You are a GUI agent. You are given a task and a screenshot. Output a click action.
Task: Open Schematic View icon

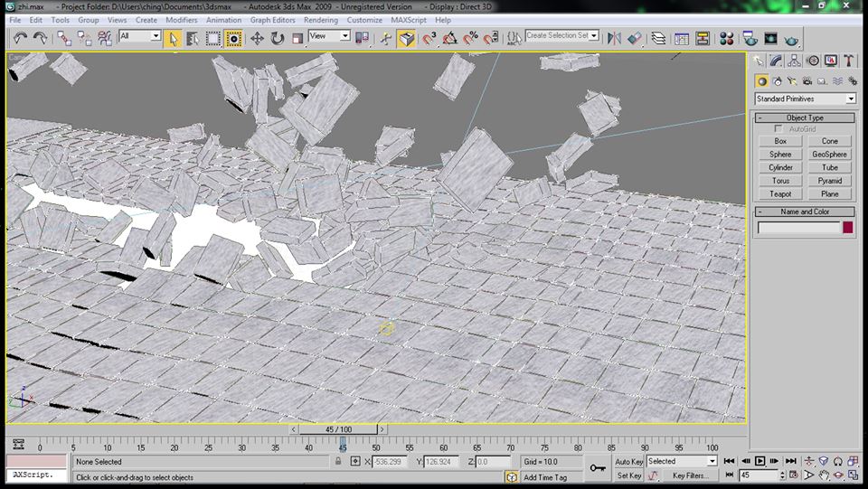[703, 38]
